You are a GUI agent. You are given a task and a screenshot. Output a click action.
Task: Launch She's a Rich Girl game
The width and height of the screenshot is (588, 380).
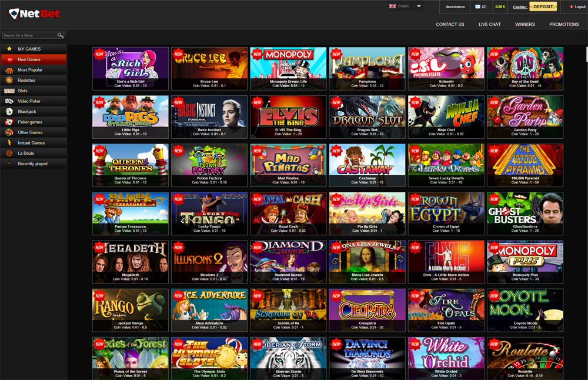tap(131, 69)
